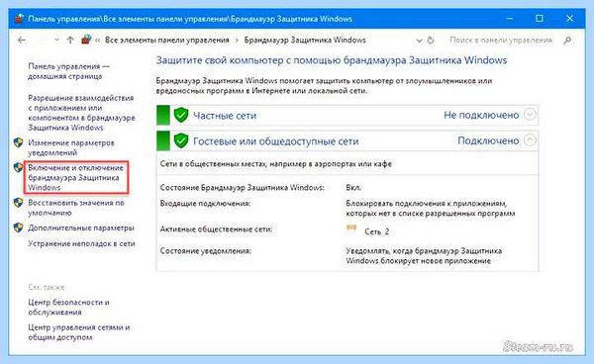
Task: Open 'Восстановить значения по умолчанию' link
Action: click(76, 208)
